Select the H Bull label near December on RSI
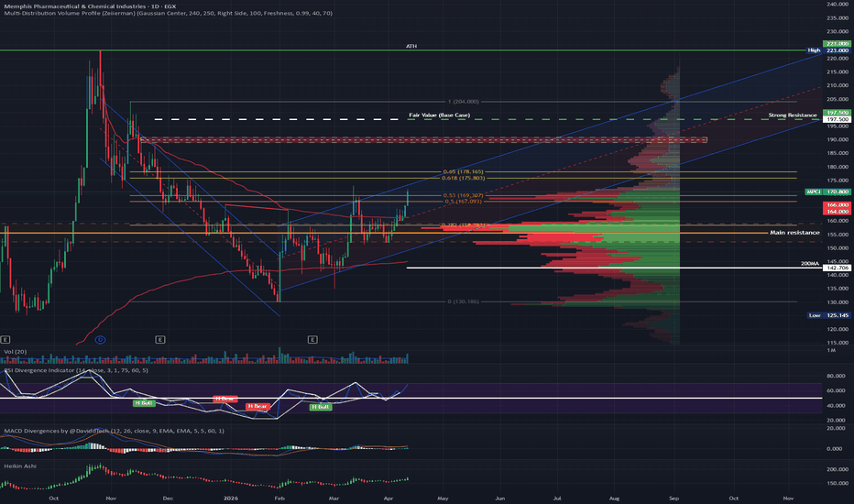854x504 pixels. pos(144,403)
